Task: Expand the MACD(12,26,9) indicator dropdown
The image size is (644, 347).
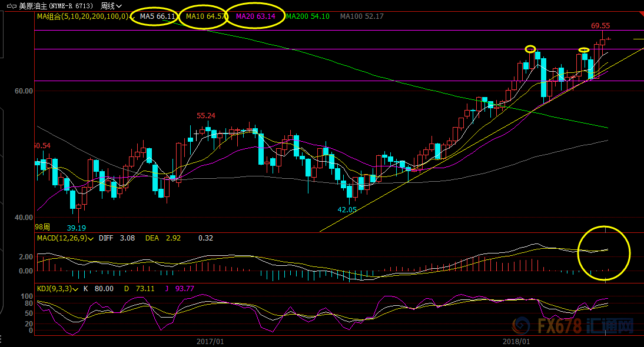Action: (x=91, y=238)
